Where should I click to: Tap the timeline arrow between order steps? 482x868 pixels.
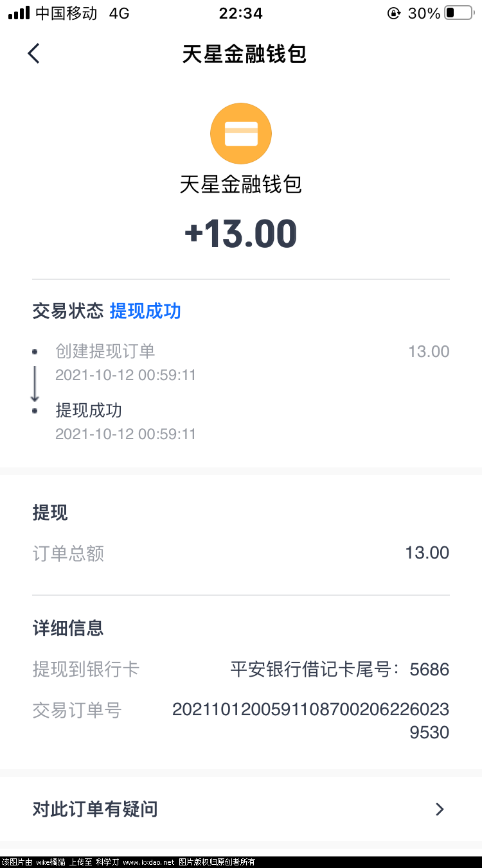[x=35, y=384]
